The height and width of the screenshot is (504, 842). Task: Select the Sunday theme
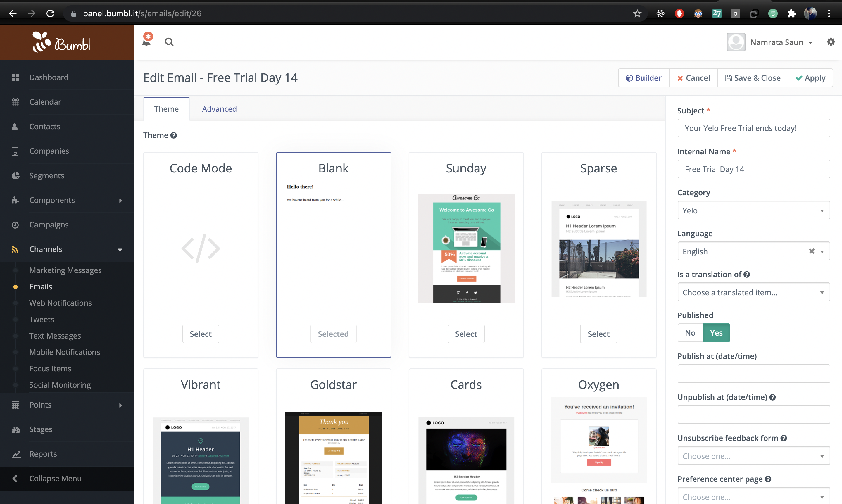[466, 334]
